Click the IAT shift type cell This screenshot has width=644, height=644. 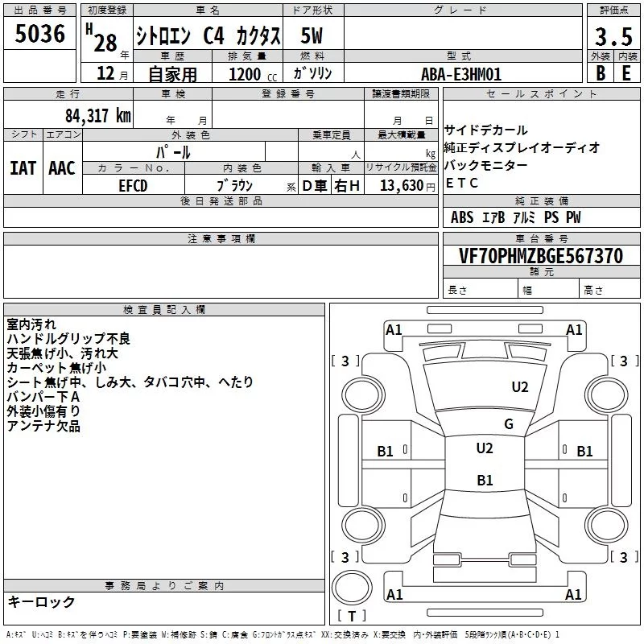click(x=23, y=168)
